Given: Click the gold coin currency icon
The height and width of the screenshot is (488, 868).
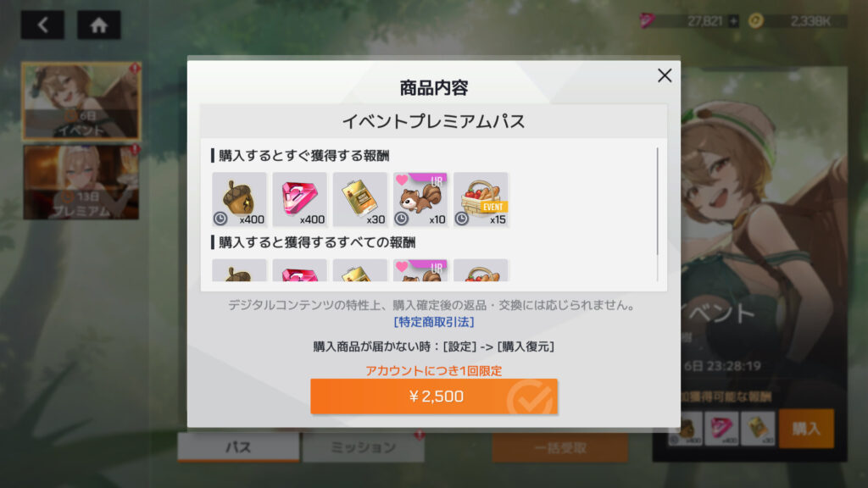Looking at the screenshot, I should (x=755, y=21).
